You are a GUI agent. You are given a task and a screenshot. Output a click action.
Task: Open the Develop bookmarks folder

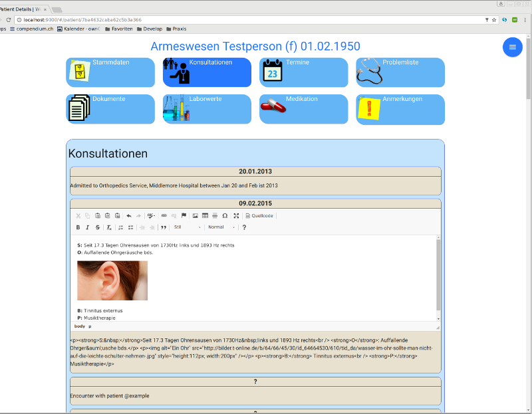(149, 29)
